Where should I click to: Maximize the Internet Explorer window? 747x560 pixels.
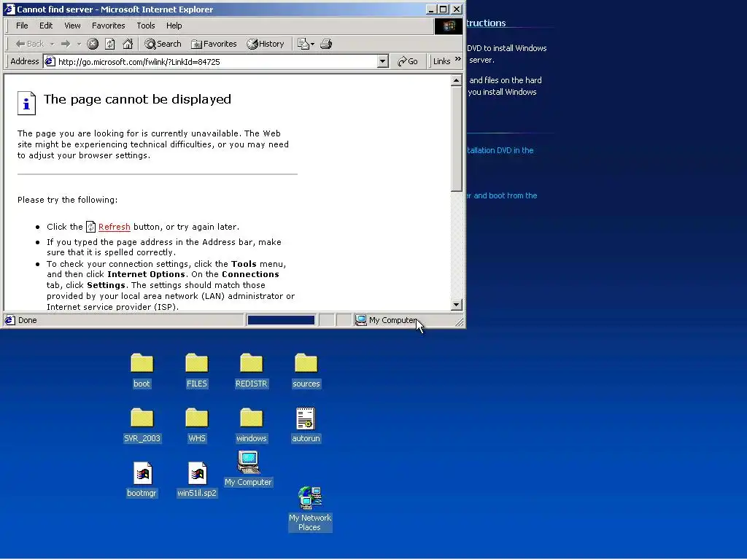coord(443,9)
